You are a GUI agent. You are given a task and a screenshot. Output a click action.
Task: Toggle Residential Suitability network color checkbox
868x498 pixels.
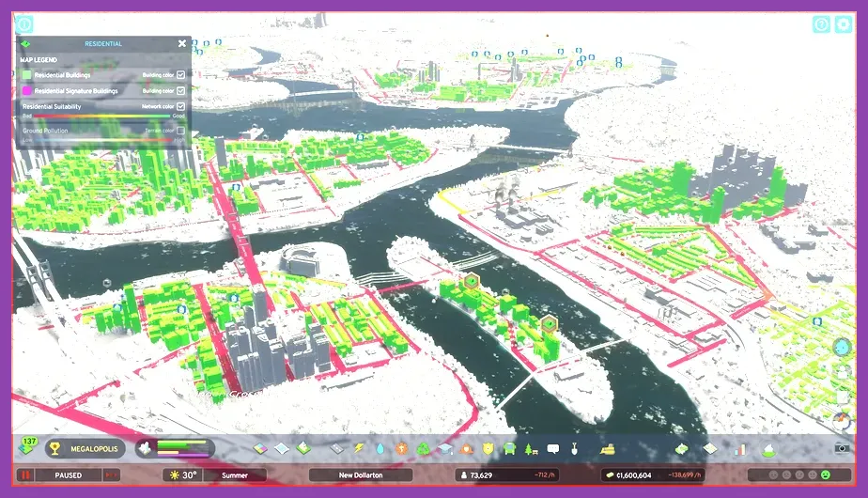click(180, 106)
